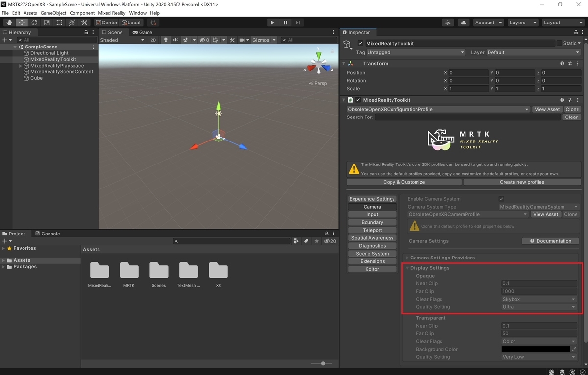Open collab sun icon in toolbar
The height and width of the screenshot is (375, 588).
[448, 23]
